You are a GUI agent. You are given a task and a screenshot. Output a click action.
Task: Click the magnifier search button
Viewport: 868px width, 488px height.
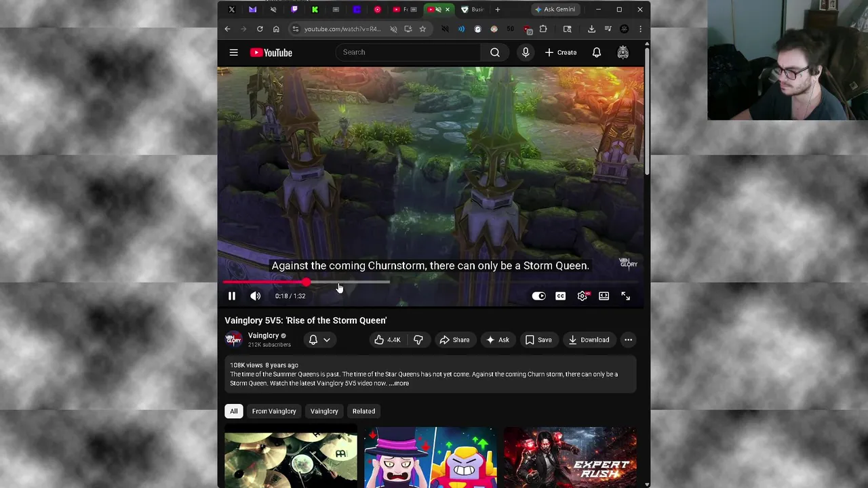pos(495,52)
